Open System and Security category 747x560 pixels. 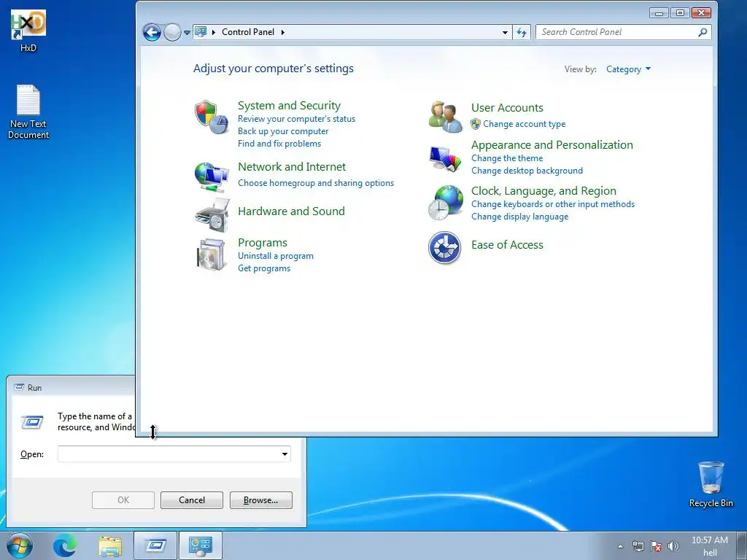tap(289, 105)
